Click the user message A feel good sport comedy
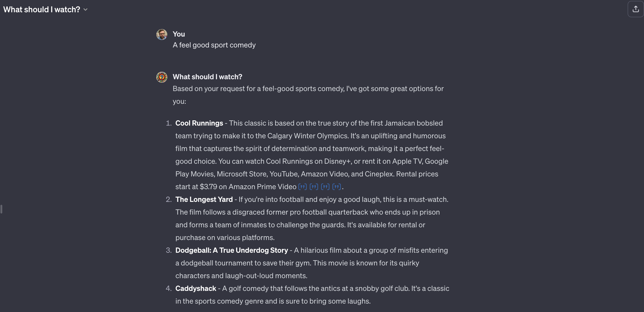The height and width of the screenshot is (312, 644). pyautogui.click(x=214, y=45)
